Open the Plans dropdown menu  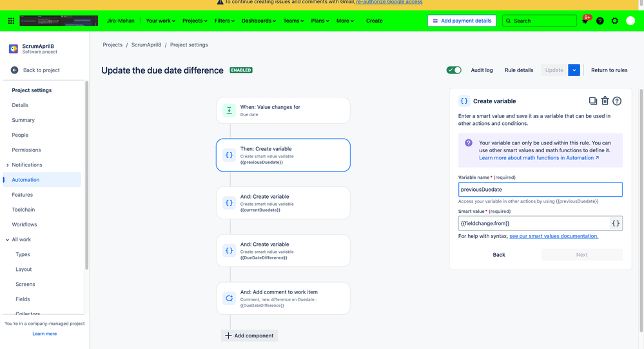[x=320, y=21]
